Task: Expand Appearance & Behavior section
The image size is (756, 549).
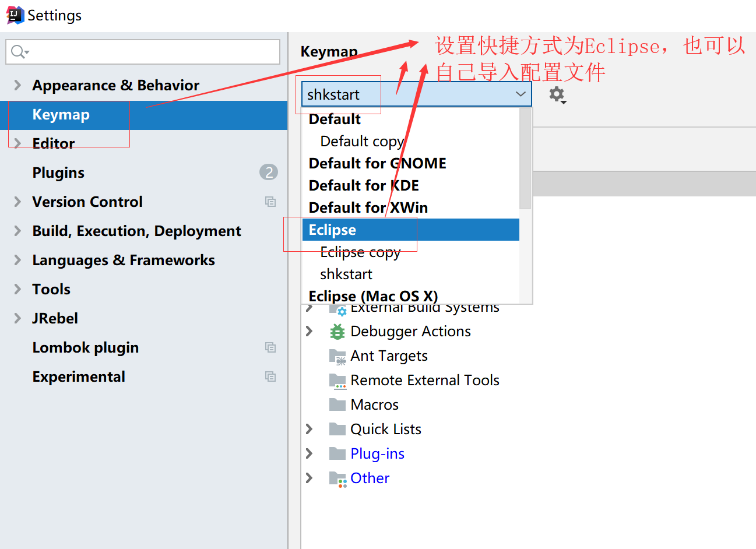Action: point(17,85)
